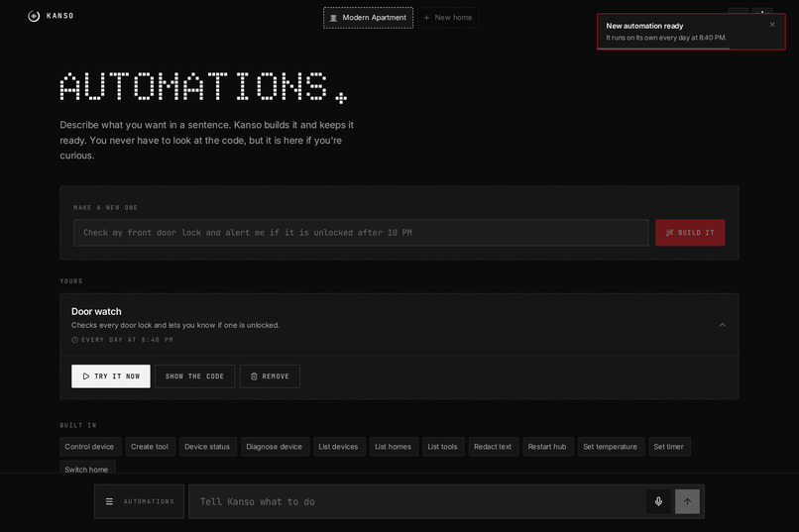Viewport: 799px width, 532px height.
Task: Select the Device status chip
Action: click(207, 447)
